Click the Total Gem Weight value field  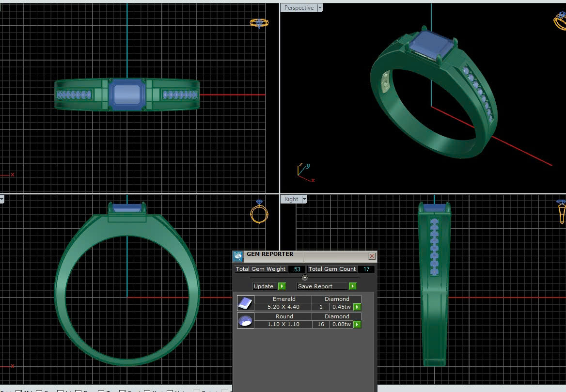coord(297,269)
